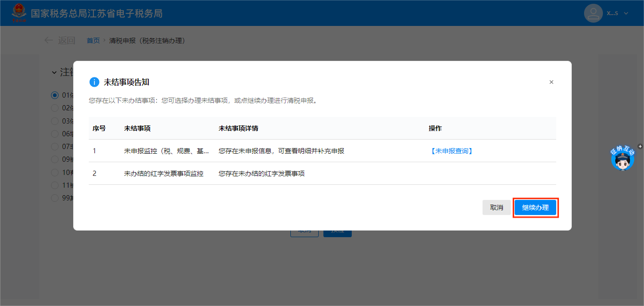This screenshot has height=306, width=644.
Task: Close the 未结事项告知 dialog with the X
Action: coord(551,82)
